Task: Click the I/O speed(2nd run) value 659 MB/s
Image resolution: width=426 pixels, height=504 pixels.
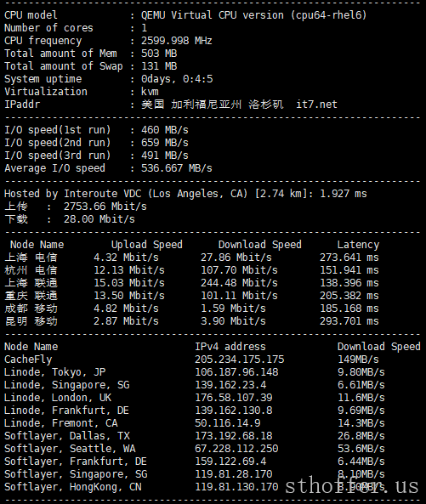Action: 165,143
